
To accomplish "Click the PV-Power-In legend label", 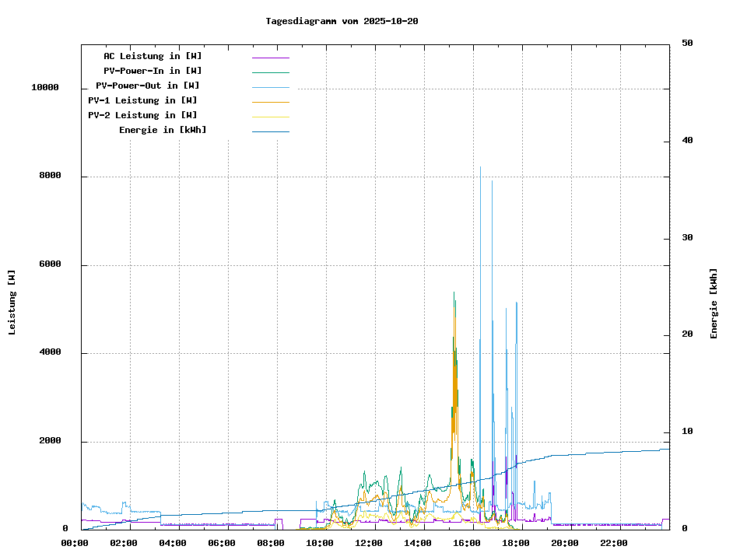I will 153,71.
